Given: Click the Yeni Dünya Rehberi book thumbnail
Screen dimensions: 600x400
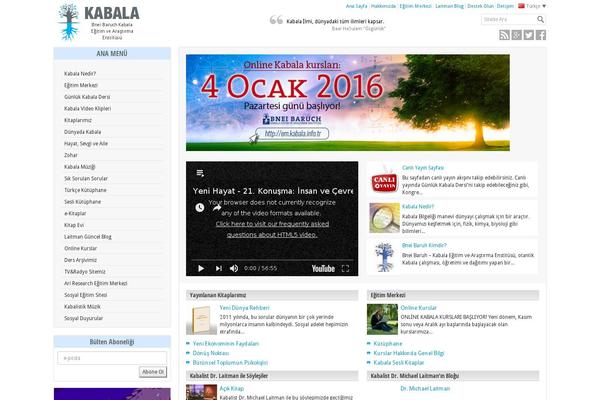Looking at the screenshot, I should [201, 320].
